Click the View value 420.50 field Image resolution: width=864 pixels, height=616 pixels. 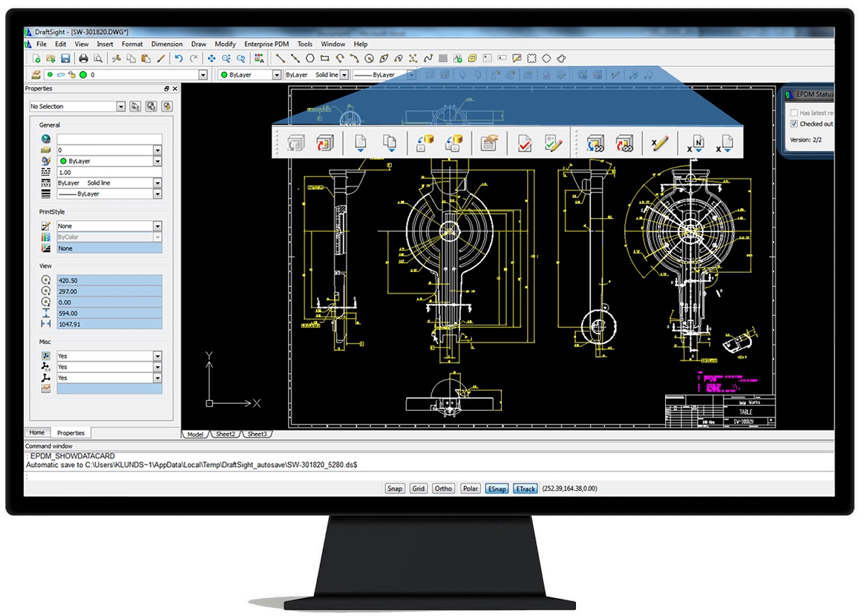tap(109, 280)
